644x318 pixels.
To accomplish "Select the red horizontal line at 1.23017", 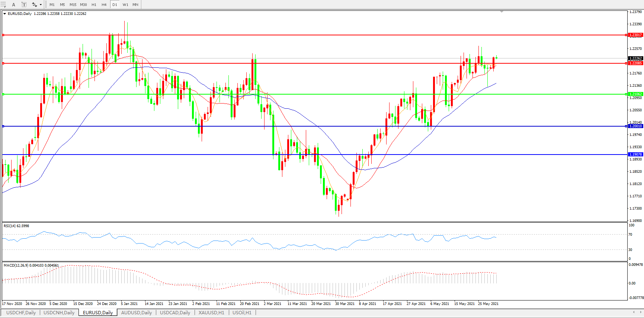I will pyautogui.click(x=298, y=35).
